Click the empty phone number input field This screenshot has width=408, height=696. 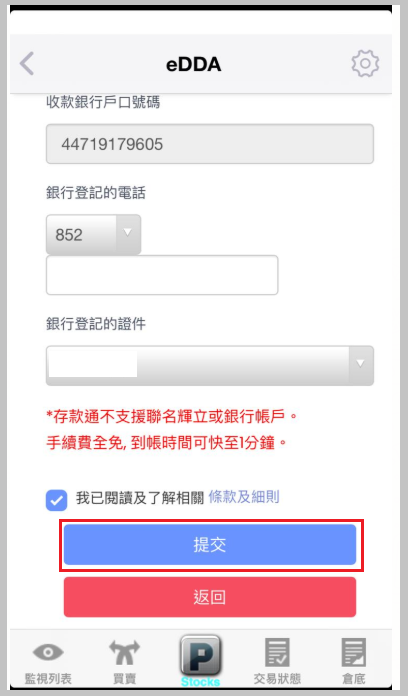pyautogui.click(x=162, y=275)
